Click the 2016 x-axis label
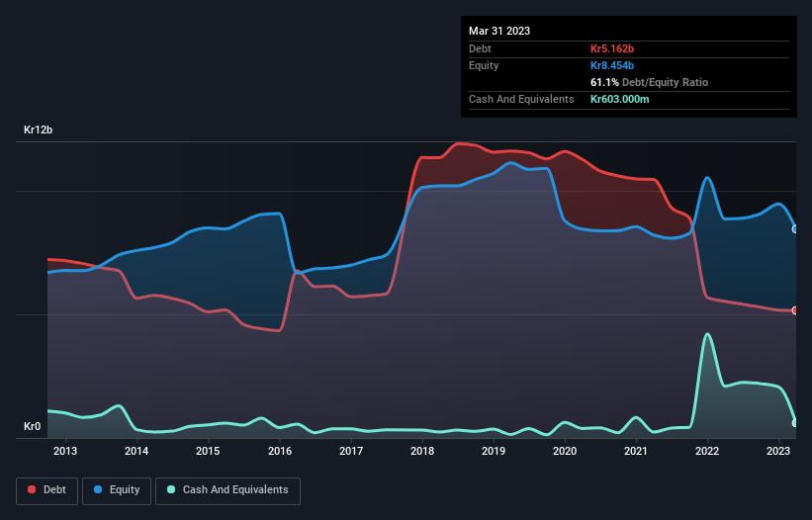The height and width of the screenshot is (520, 812). (280, 451)
